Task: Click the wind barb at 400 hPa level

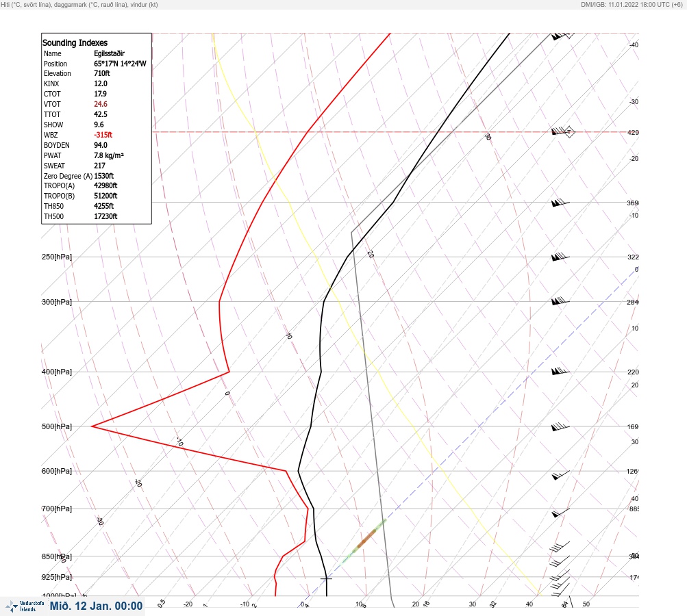Action: click(560, 371)
